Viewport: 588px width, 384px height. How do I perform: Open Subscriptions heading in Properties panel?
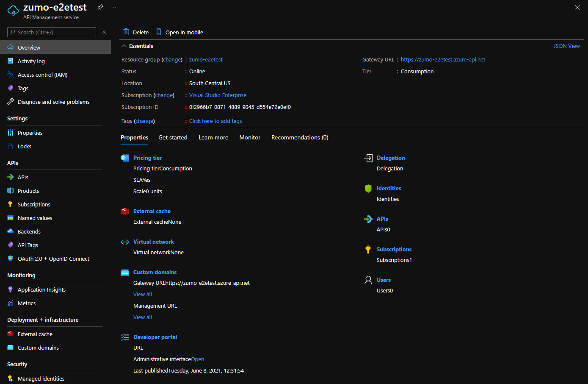point(394,249)
